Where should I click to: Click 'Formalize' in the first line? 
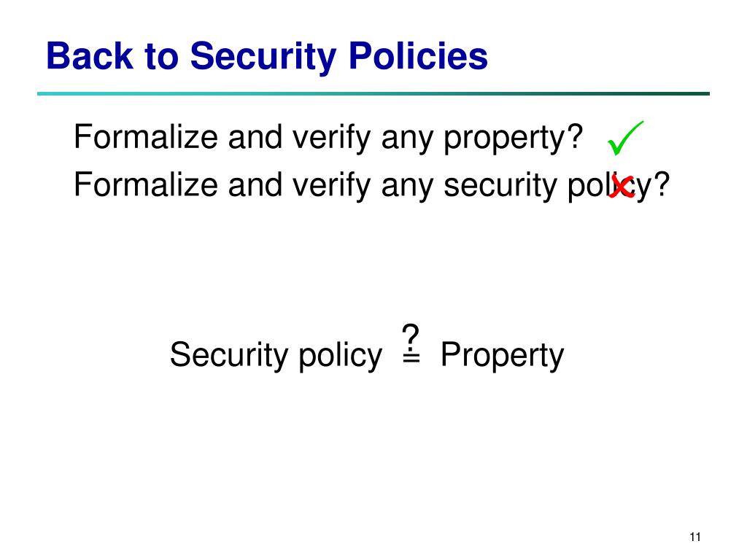pyautogui.click(x=146, y=137)
